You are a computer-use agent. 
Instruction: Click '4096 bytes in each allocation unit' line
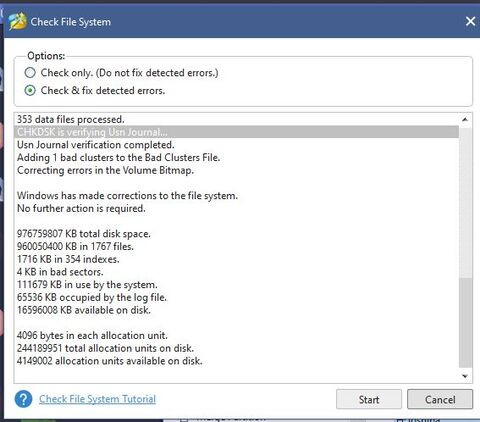pyautogui.click(x=92, y=335)
